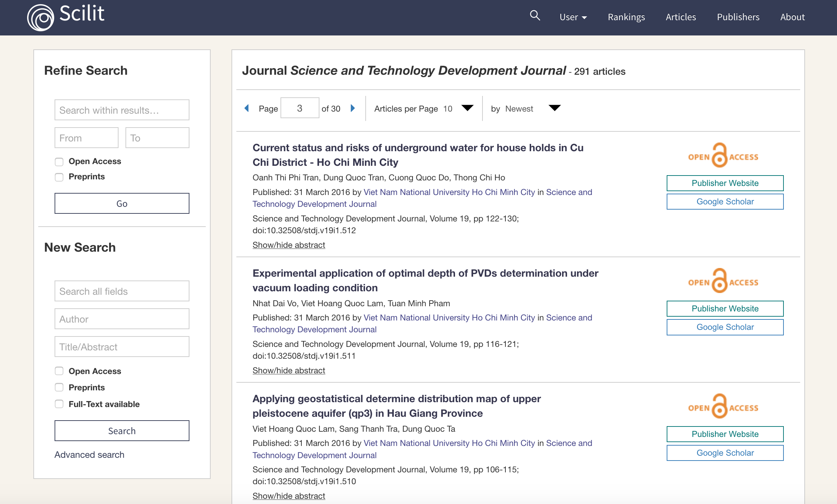Open publisher link in geostatistical article
Screen dimensions: 837x504
(449, 443)
